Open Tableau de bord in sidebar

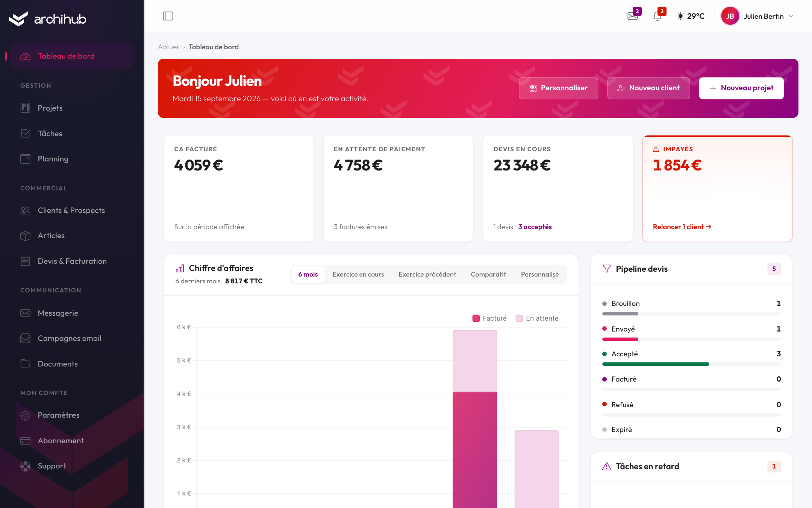coord(72,56)
